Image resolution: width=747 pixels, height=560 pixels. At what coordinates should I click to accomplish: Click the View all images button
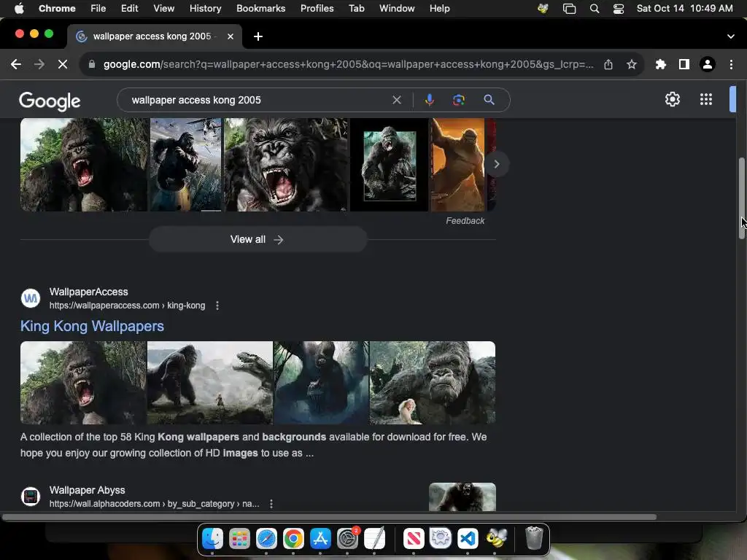[x=258, y=239]
